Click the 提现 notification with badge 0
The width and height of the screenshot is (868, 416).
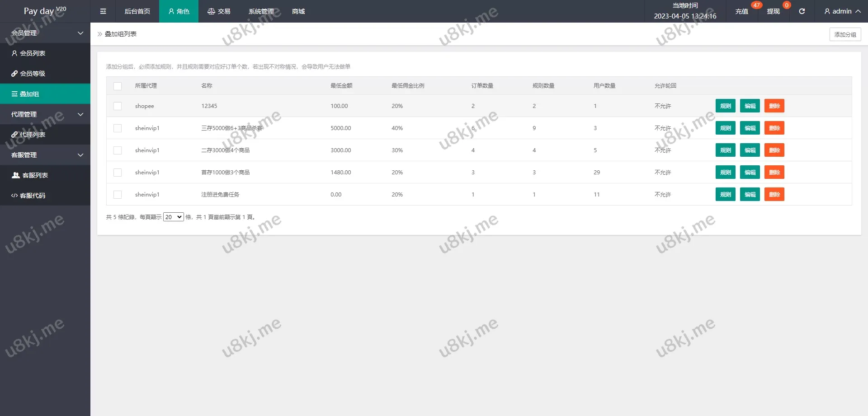pyautogui.click(x=773, y=11)
